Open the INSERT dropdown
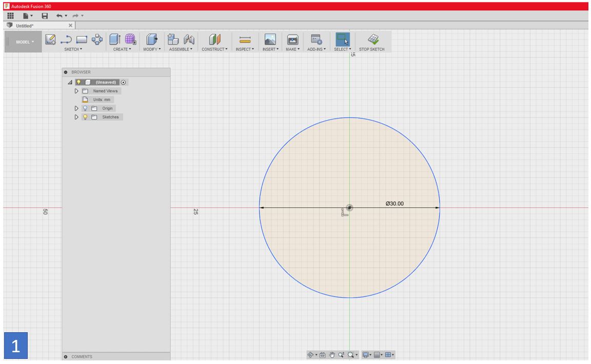591x364 pixels. [271, 49]
